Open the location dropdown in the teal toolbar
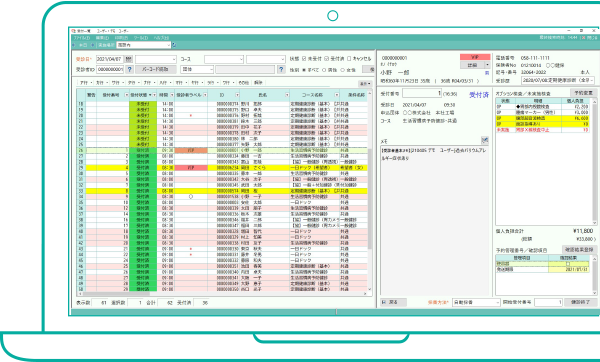 coord(143,45)
